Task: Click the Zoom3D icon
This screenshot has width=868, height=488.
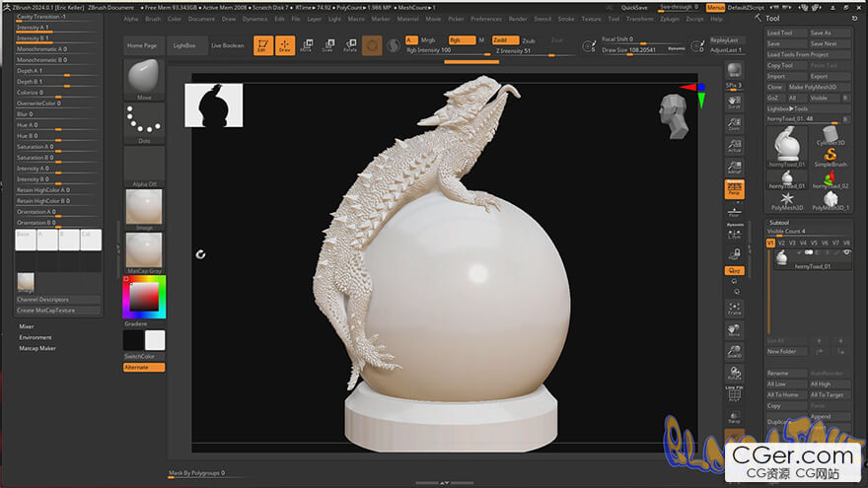Action: pos(734,351)
